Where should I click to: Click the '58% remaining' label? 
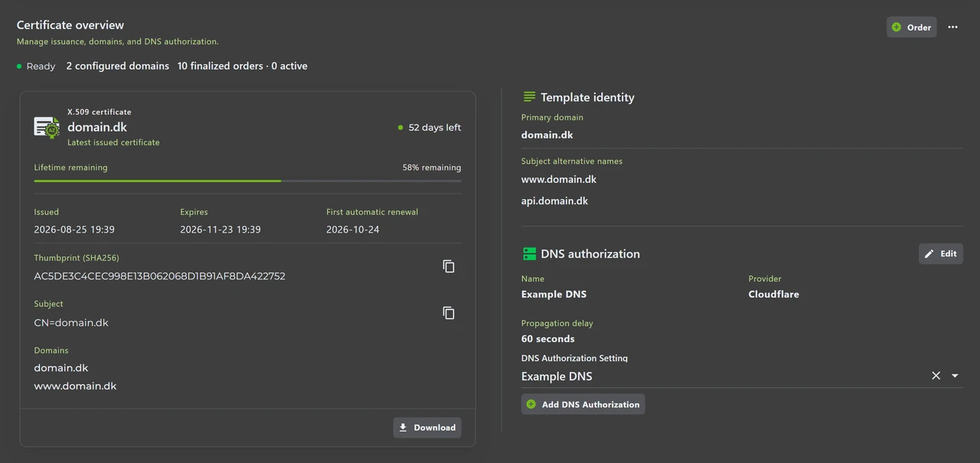pos(432,168)
